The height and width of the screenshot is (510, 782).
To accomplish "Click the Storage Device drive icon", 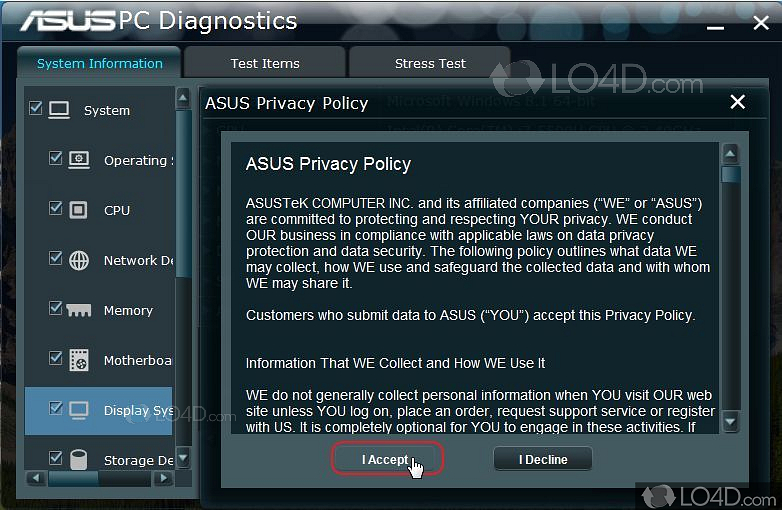I will click(x=79, y=460).
